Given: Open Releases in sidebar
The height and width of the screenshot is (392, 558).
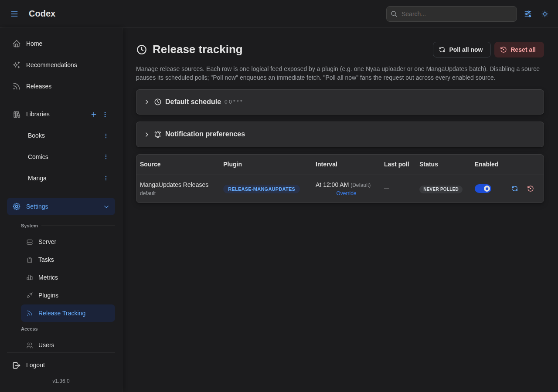Looking at the screenshot, I should click(61, 86).
